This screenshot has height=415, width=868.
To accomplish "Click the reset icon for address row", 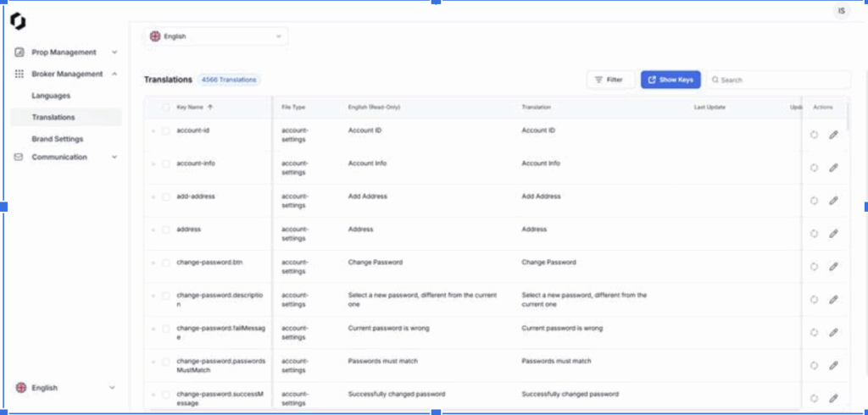I will click(814, 234).
